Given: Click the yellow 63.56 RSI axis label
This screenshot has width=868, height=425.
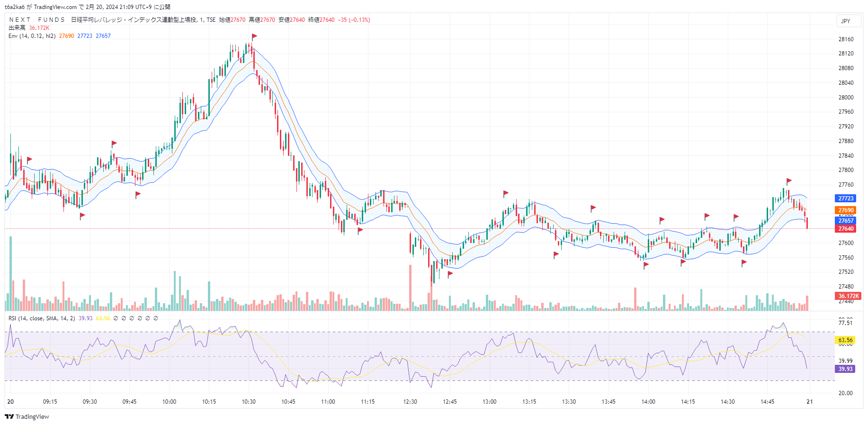Looking at the screenshot, I should tap(845, 340).
